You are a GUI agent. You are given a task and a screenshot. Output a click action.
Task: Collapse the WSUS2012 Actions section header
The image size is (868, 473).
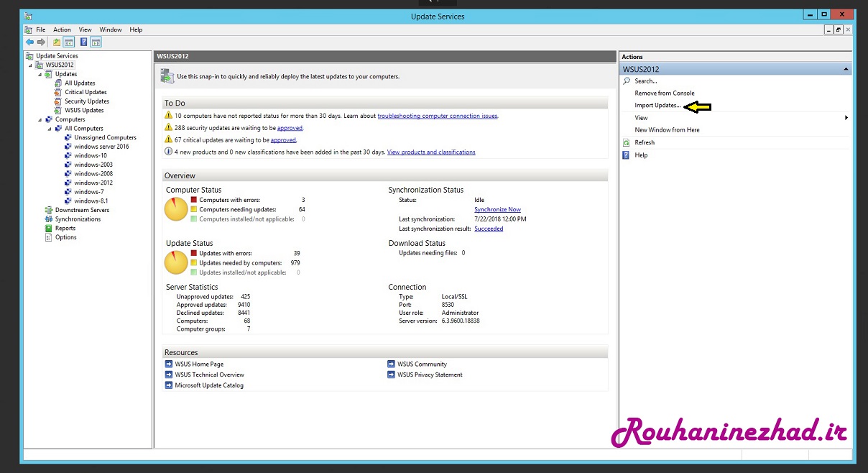point(846,69)
